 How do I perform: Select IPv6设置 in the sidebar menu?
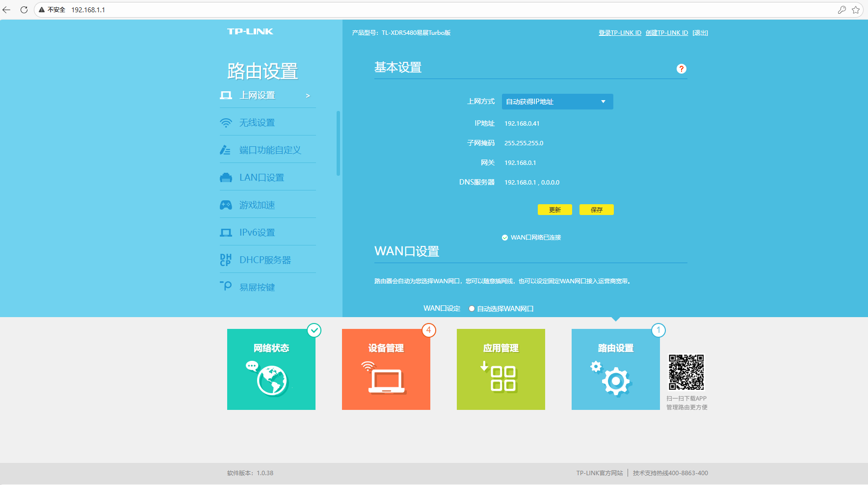tap(257, 233)
